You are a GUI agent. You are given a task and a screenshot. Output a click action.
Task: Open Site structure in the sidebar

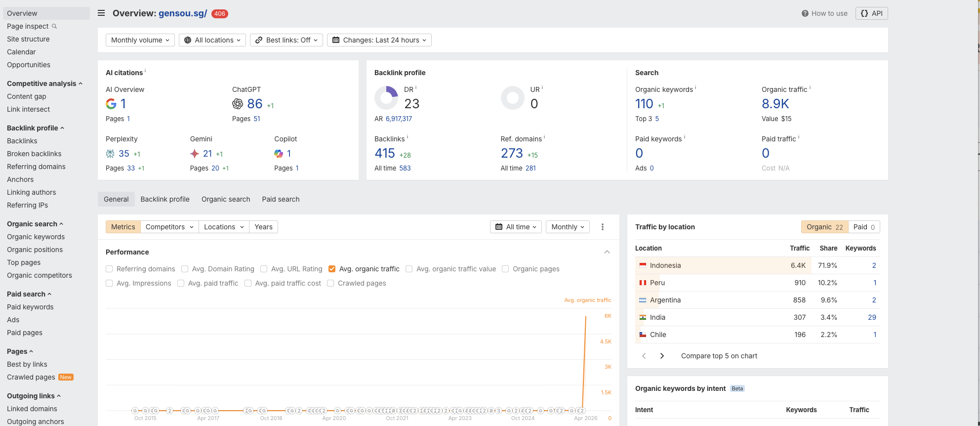[28, 39]
